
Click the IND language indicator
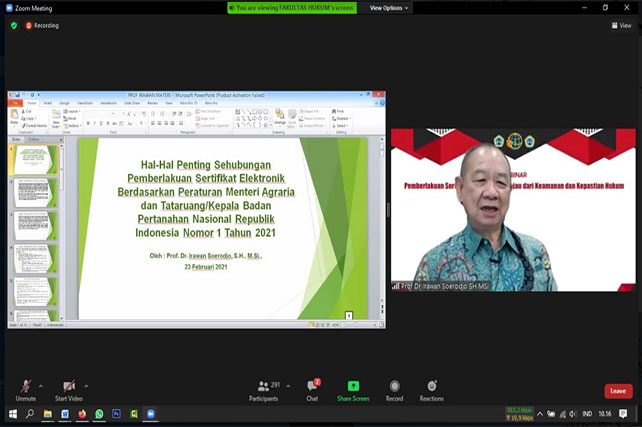(x=587, y=414)
